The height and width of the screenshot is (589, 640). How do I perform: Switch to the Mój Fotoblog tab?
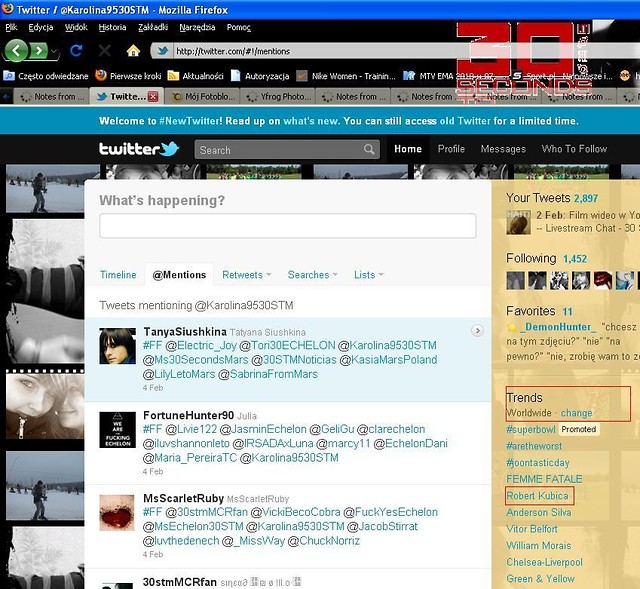202,97
